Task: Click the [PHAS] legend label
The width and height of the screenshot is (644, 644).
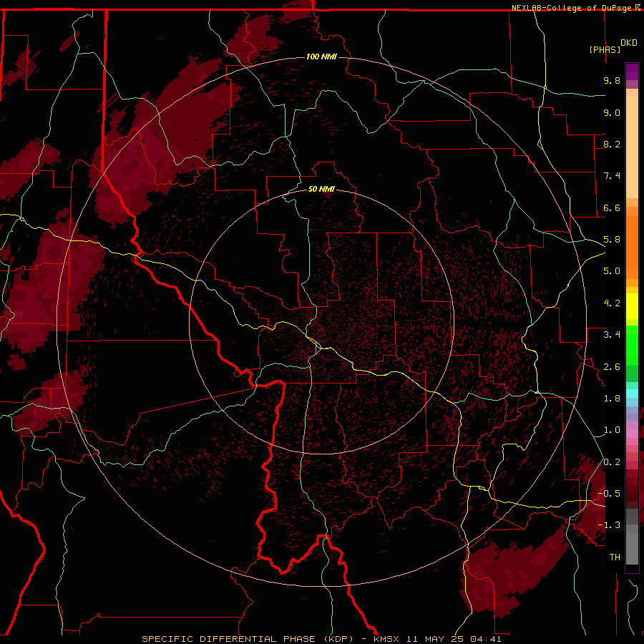Action: pos(605,49)
